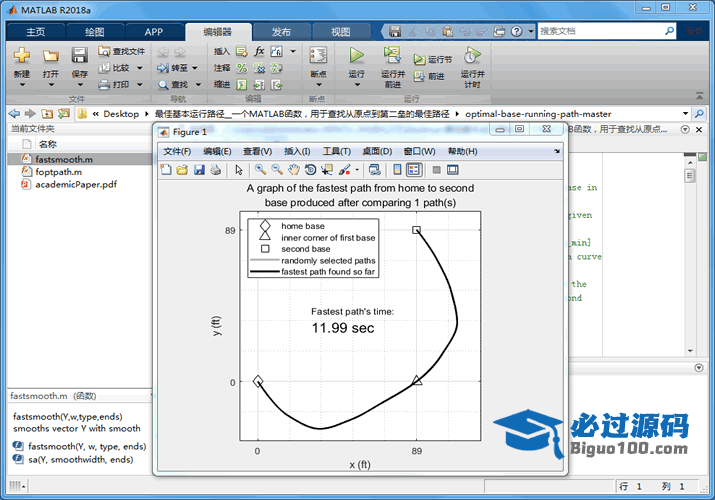Click Desktop in the folder path breadcrumb
The width and height of the screenshot is (715, 500).
(121, 114)
